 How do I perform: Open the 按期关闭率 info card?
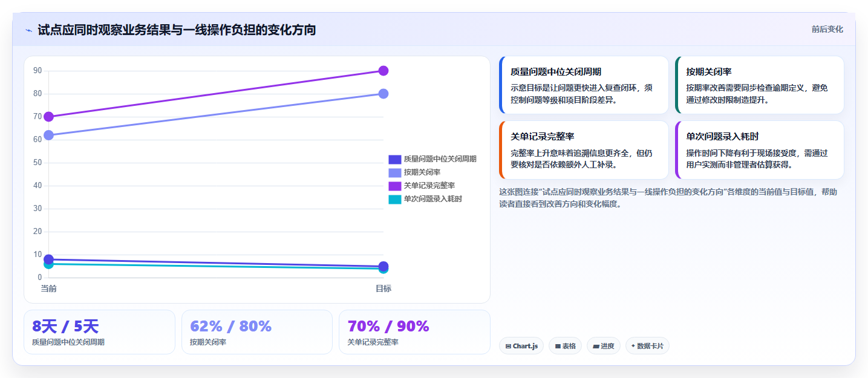coord(759,85)
